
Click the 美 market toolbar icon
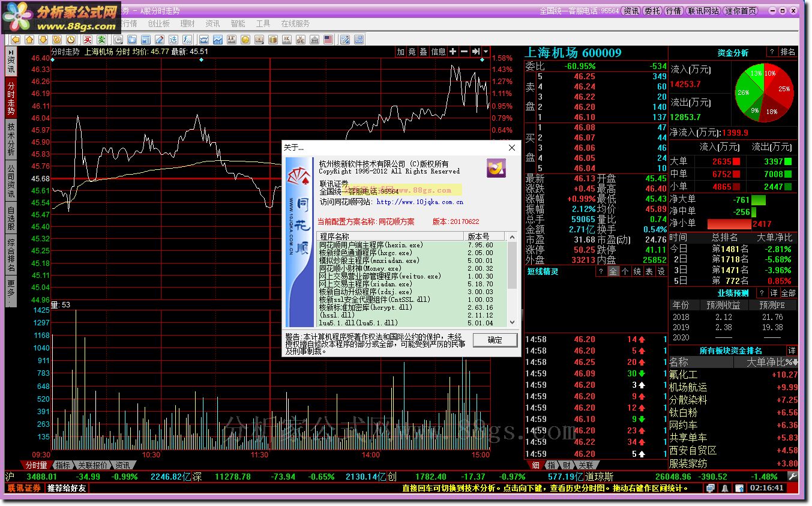[x=300, y=40]
